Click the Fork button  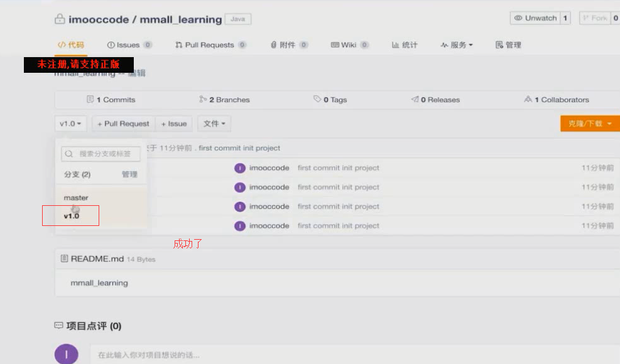(595, 18)
